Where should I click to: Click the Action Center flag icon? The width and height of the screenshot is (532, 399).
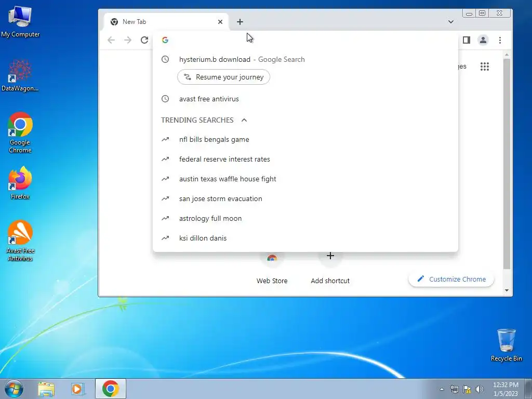pyautogui.click(x=467, y=389)
